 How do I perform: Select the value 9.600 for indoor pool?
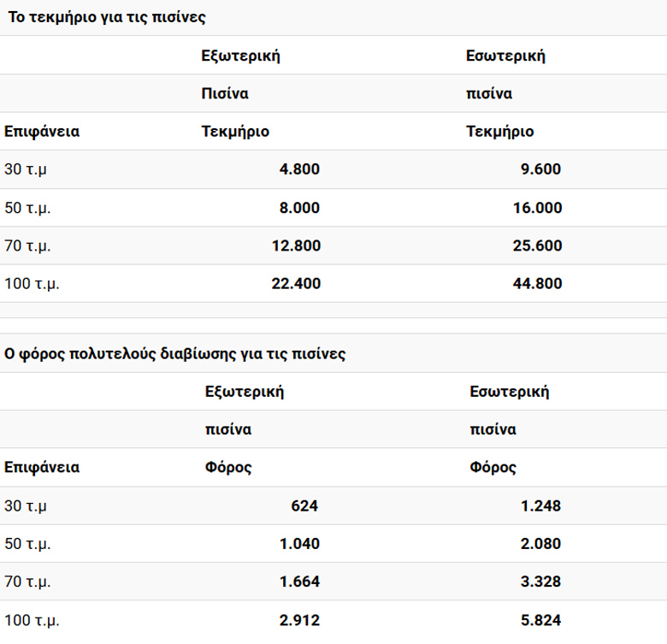tap(540, 169)
